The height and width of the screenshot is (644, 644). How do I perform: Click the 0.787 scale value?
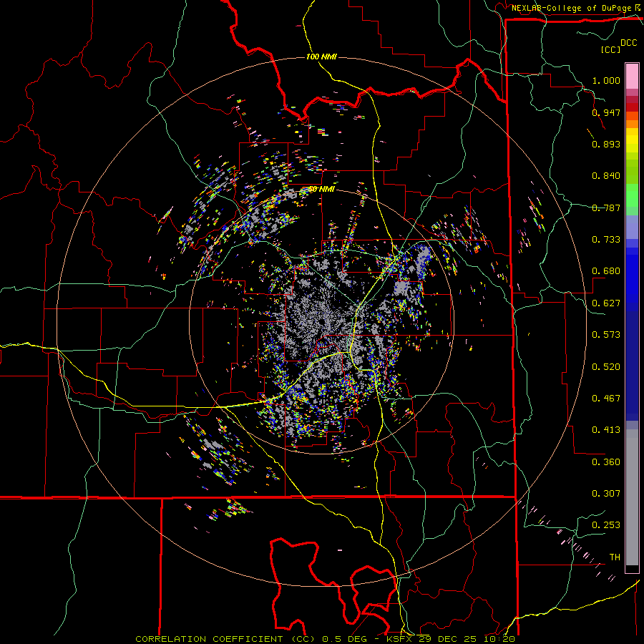click(606, 208)
